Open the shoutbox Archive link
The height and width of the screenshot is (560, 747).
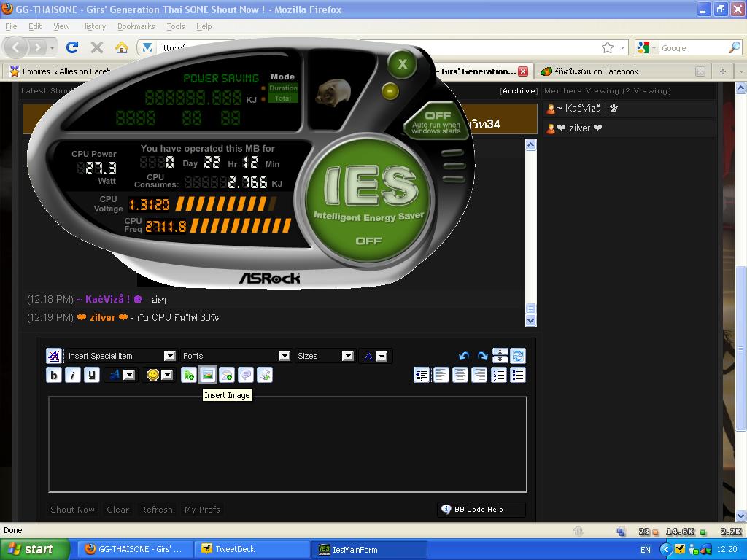point(519,91)
